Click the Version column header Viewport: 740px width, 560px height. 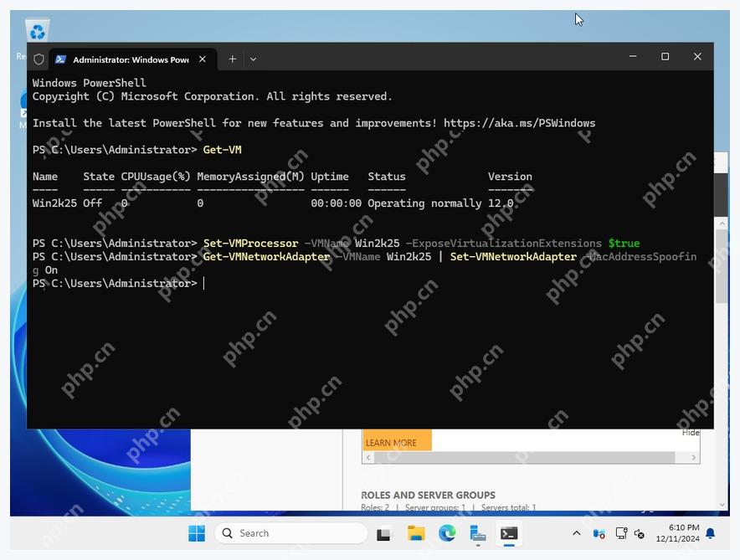tap(510, 177)
